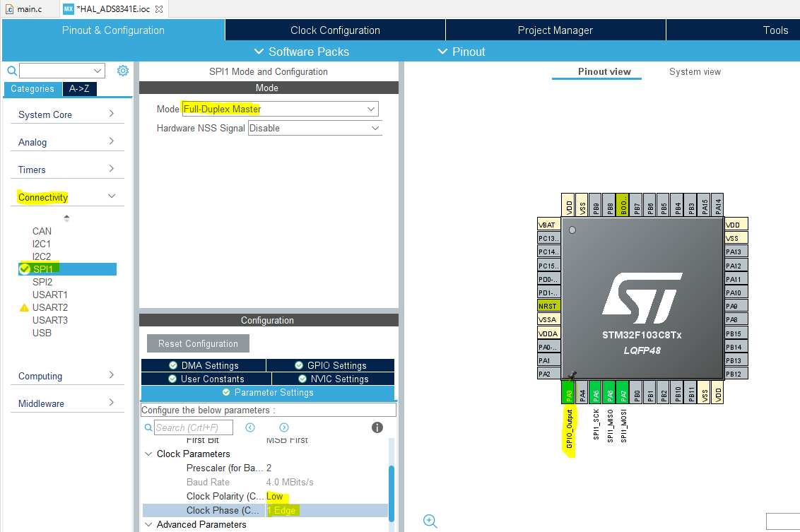Open the Mode dropdown showing Full-Duplex Master

tap(280, 109)
